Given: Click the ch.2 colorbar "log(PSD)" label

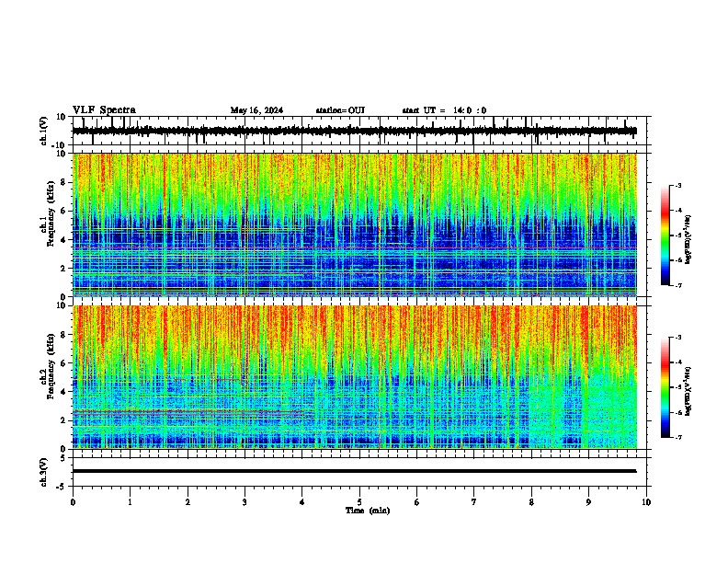Looking at the screenshot, I should [x=688, y=391].
